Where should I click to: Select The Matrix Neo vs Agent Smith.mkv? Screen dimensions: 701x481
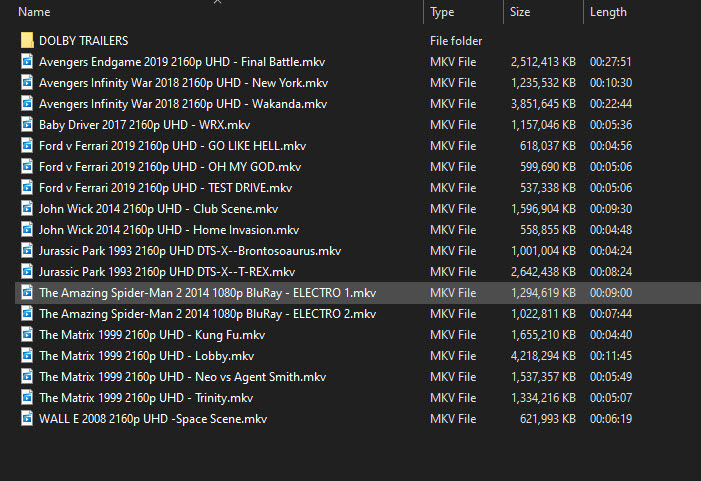[182, 377]
